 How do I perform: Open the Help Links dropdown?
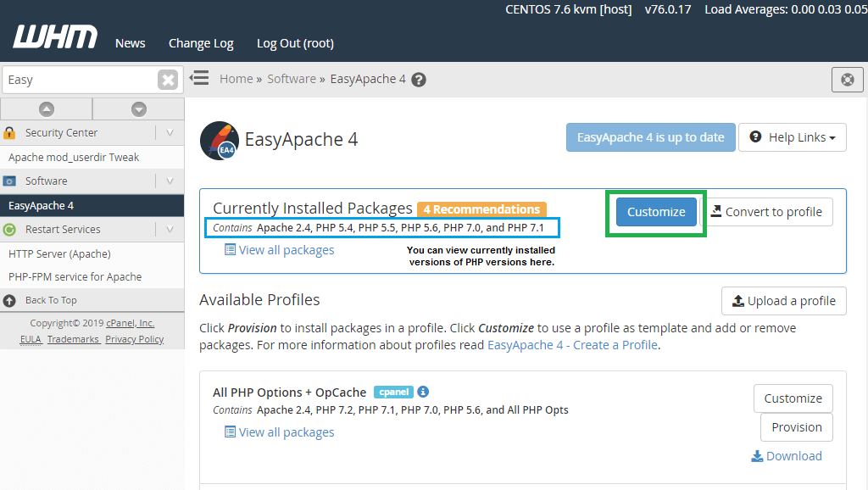click(x=793, y=137)
